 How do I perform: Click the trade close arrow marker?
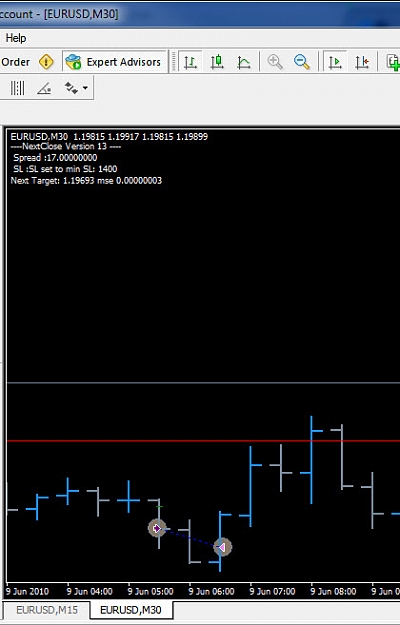(x=222, y=547)
